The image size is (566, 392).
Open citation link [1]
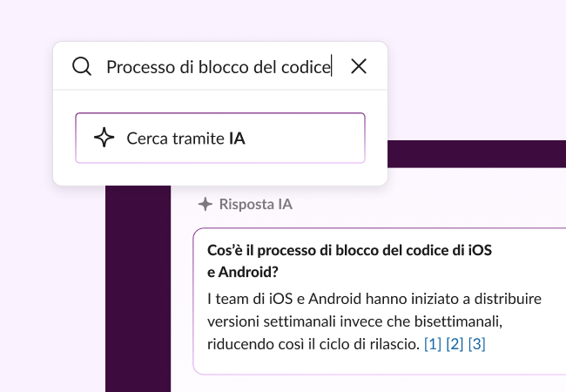[x=432, y=344]
